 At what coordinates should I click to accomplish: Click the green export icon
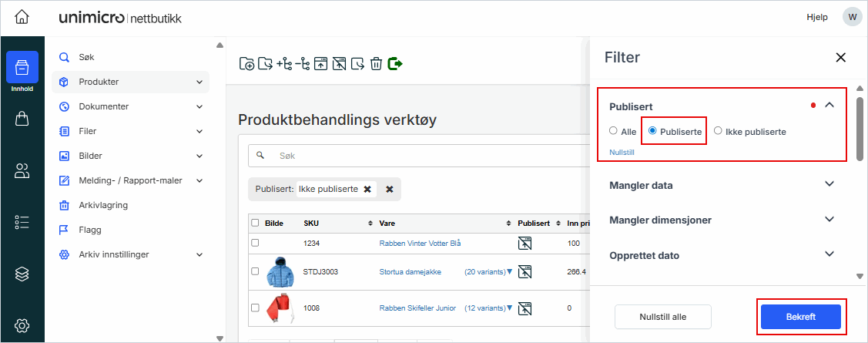pos(395,63)
